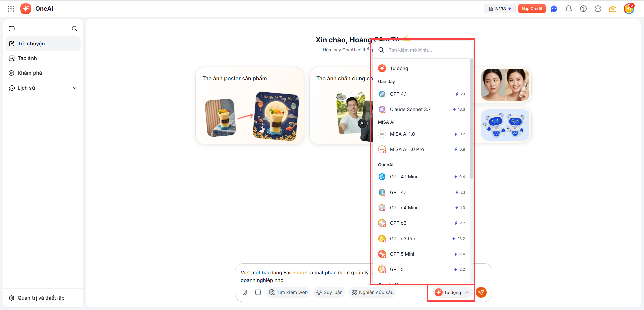Image resolution: width=644 pixels, height=310 pixels.
Task: Click the Lịch sử label
Action: click(x=26, y=88)
